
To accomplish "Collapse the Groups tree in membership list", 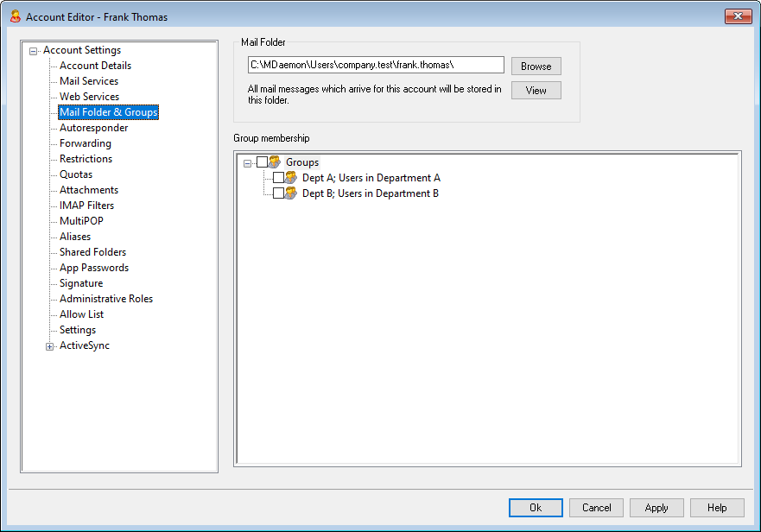I will coord(249,162).
